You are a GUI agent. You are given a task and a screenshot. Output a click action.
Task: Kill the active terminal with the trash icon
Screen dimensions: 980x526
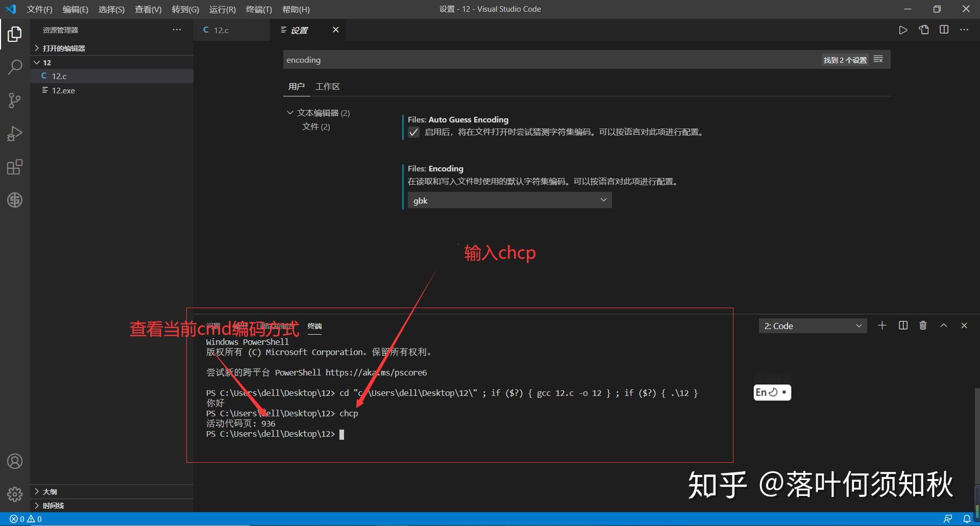922,325
